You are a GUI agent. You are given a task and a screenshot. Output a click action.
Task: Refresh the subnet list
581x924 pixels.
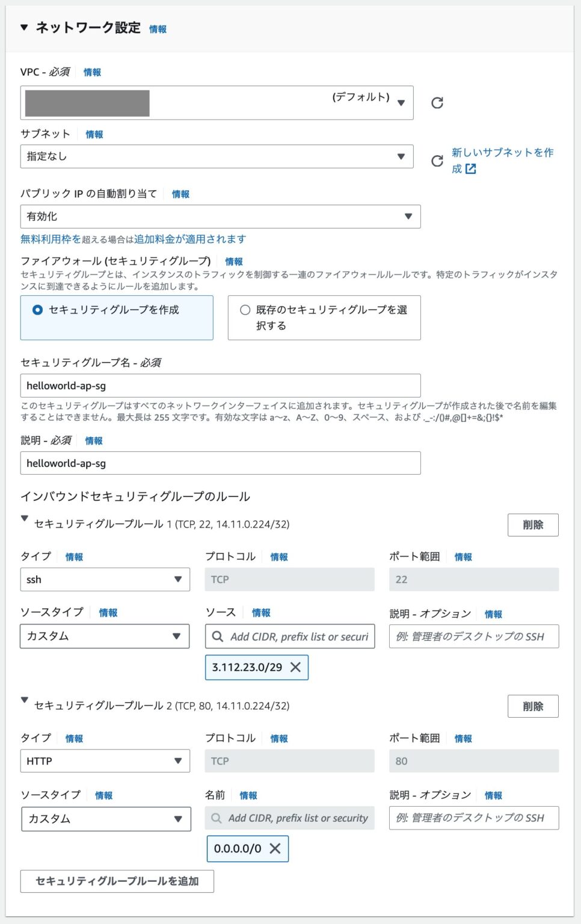[435, 161]
